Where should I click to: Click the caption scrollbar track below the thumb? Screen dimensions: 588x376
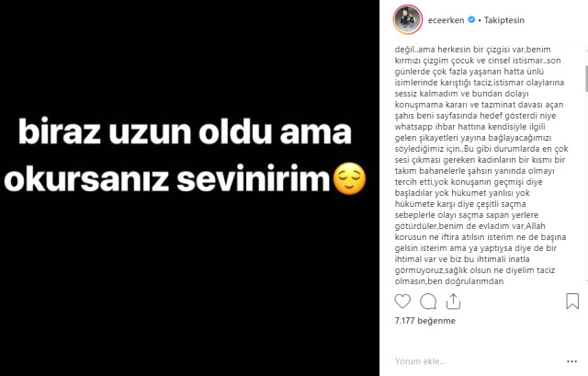586,184
